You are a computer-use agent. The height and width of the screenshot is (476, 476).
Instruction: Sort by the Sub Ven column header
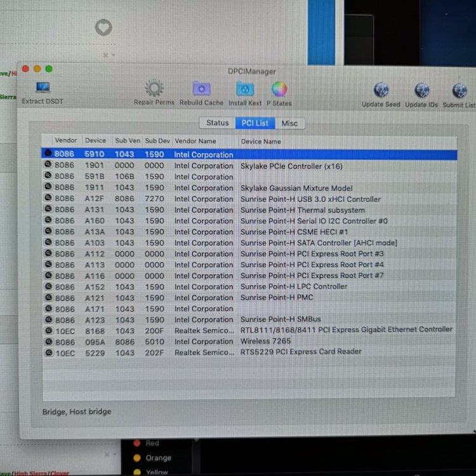(128, 141)
